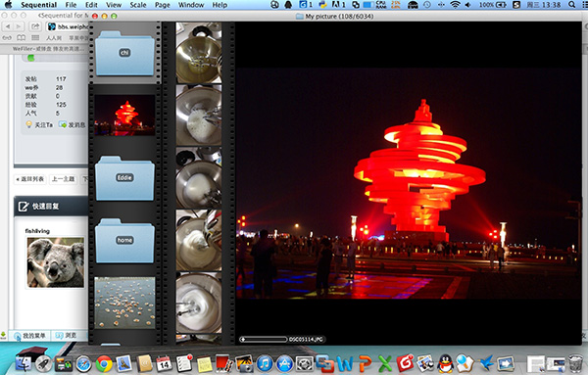588x375 pixels.
Task: Click the battery 100% indicator
Action: click(492, 5)
